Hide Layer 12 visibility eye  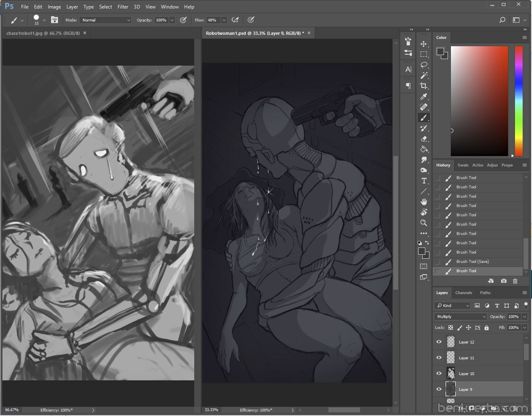coord(439,342)
